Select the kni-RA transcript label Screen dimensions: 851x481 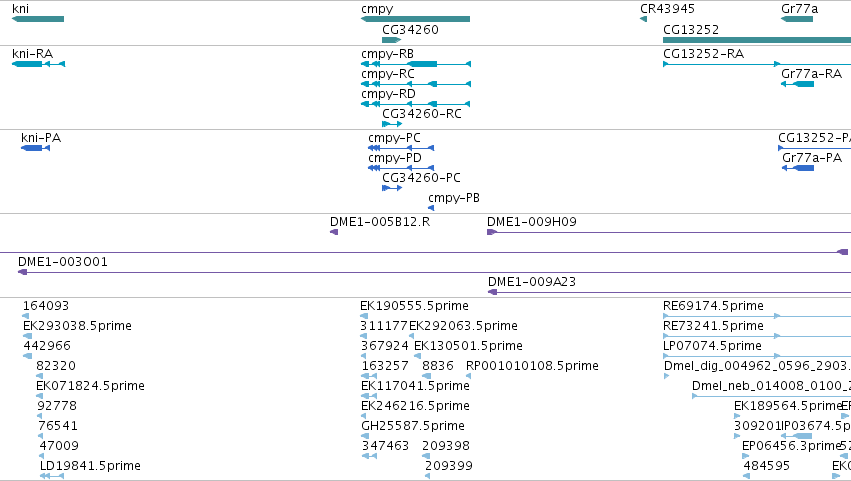click(x=33, y=54)
